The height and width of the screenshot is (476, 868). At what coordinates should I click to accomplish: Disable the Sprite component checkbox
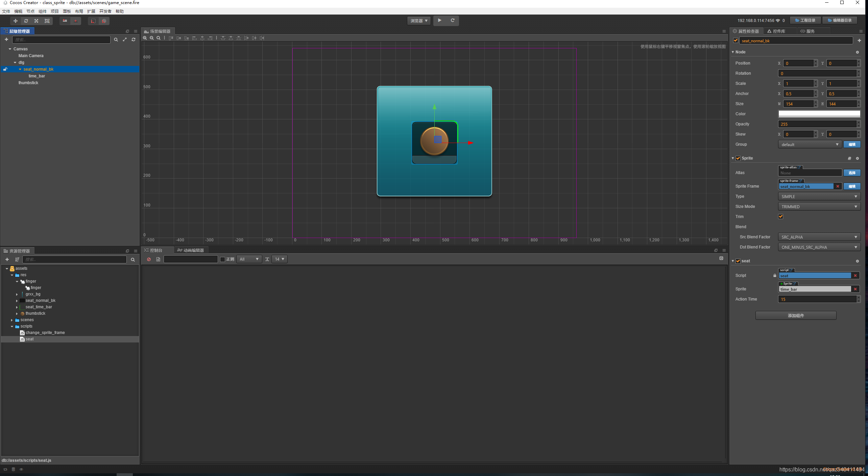tap(738, 158)
